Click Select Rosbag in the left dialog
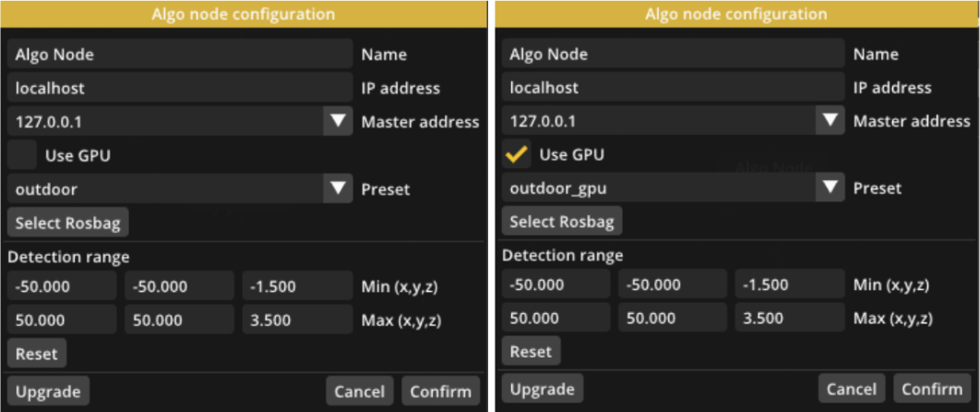 [68, 223]
